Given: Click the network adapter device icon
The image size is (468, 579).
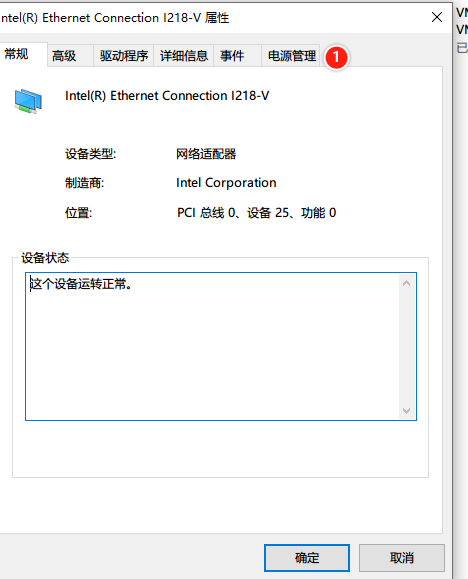Looking at the screenshot, I should pyautogui.click(x=28, y=101).
